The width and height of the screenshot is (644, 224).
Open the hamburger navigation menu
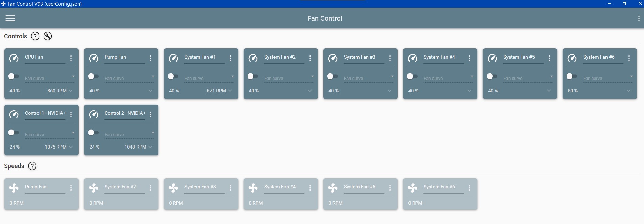pyautogui.click(x=10, y=18)
